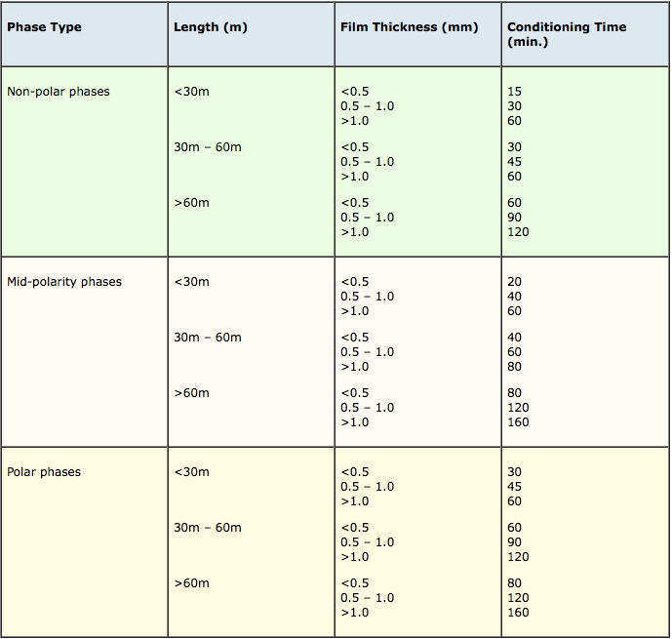Screen dimensions: 672x639
Task: Select "80" conditioning time for Polar >60m
Action: click(x=514, y=583)
